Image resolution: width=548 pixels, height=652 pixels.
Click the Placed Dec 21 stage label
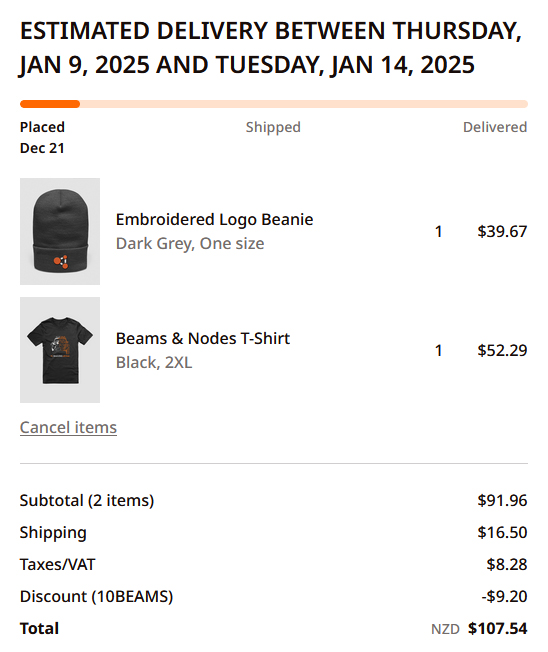[42, 137]
